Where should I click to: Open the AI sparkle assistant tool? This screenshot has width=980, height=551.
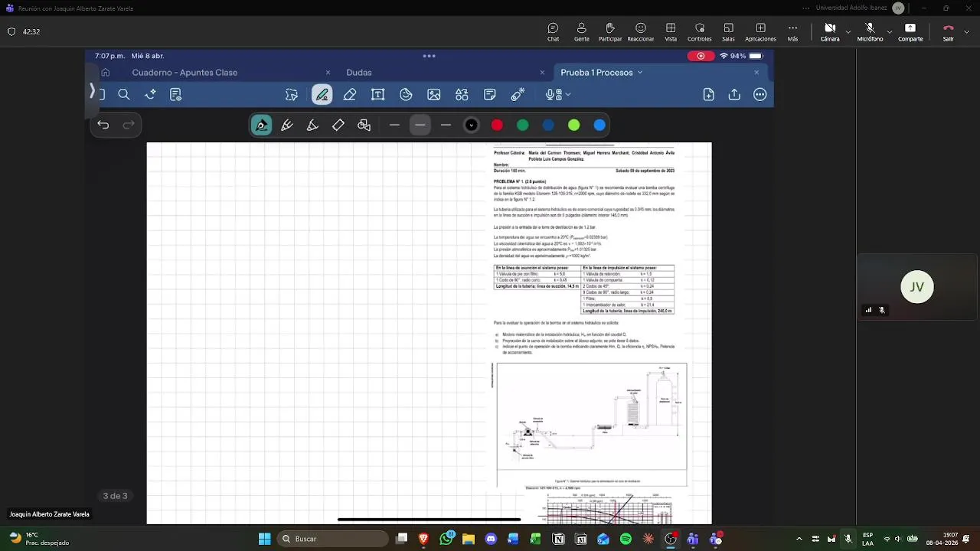pos(150,95)
